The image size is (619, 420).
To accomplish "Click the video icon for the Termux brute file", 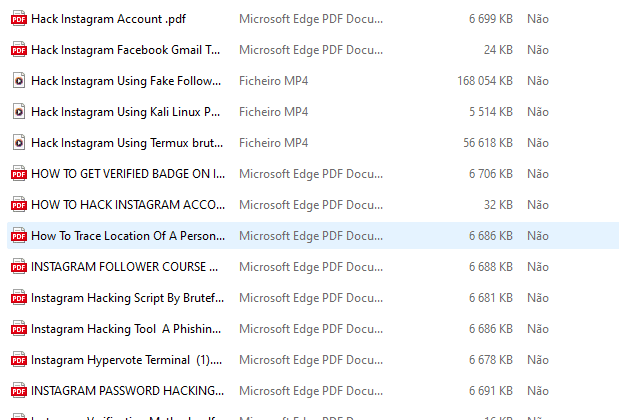I will click(x=18, y=142).
